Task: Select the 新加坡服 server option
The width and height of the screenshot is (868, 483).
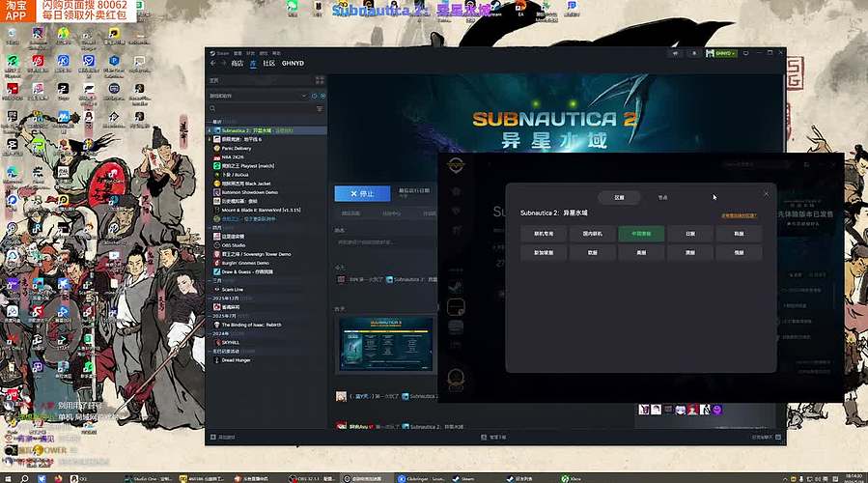Action: click(x=544, y=252)
